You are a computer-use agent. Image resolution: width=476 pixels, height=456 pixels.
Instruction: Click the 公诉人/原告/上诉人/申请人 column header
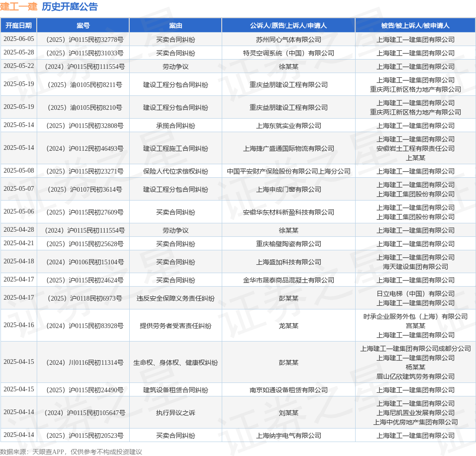pos(288,26)
